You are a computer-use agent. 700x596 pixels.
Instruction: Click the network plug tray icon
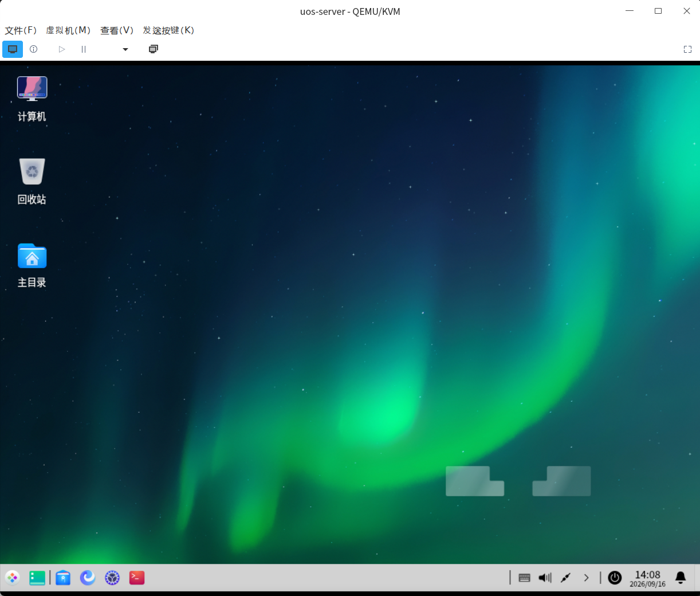[x=565, y=578]
